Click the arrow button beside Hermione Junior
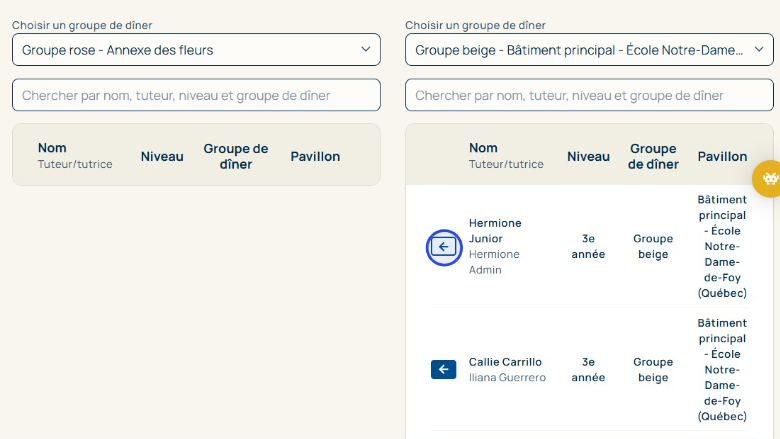Viewport: 780px width, 439px height. (x=444, y=247)
